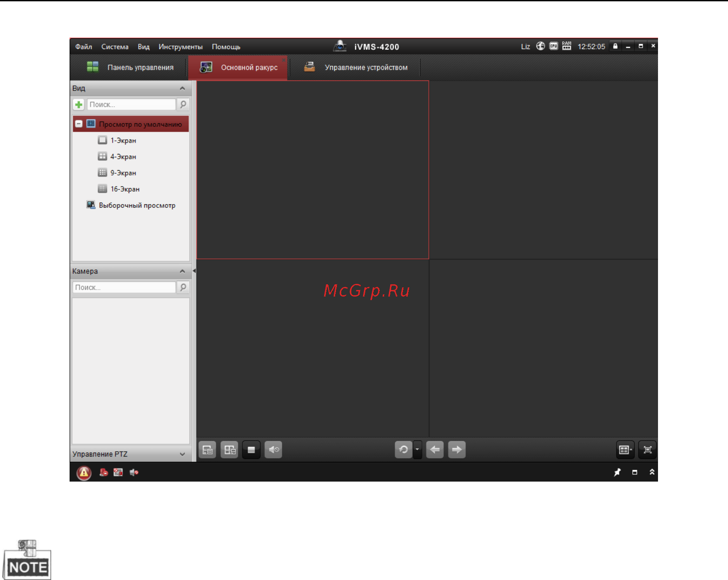Lock the client with padlock icon
The image size is (728, 580).
616,46
